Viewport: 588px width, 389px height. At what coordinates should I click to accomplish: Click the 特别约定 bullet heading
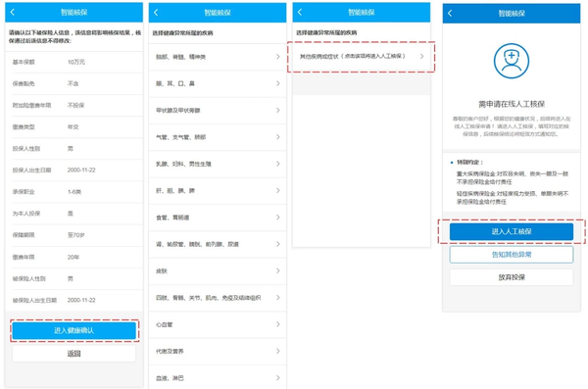[x=469, y=162]
